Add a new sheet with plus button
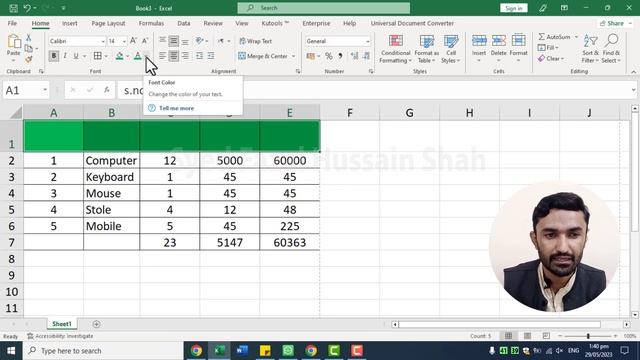Screen dimensions: 640x360 coord(96,324)
